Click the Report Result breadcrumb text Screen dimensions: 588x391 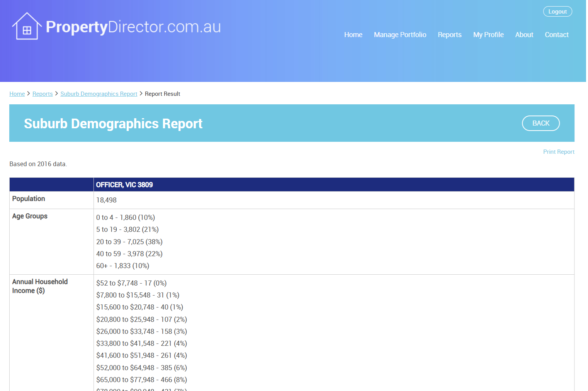(x=162, y=94)
